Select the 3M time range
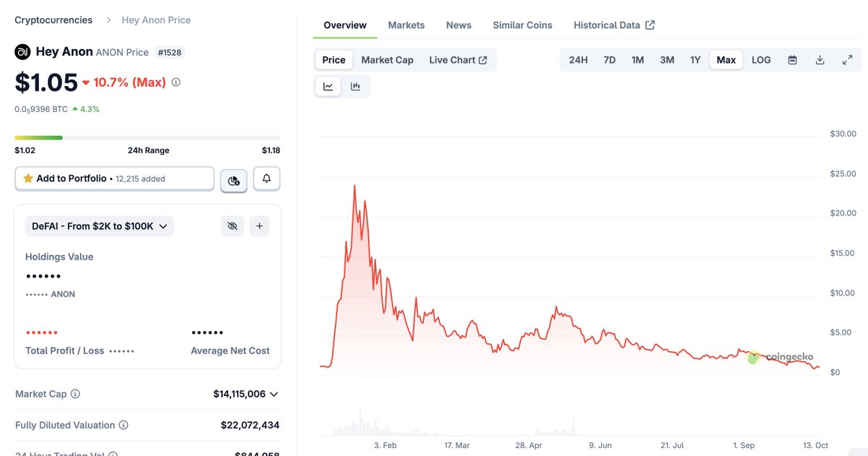Image resolution: width=868 pixels, height=456 pixels. [667, 60]
